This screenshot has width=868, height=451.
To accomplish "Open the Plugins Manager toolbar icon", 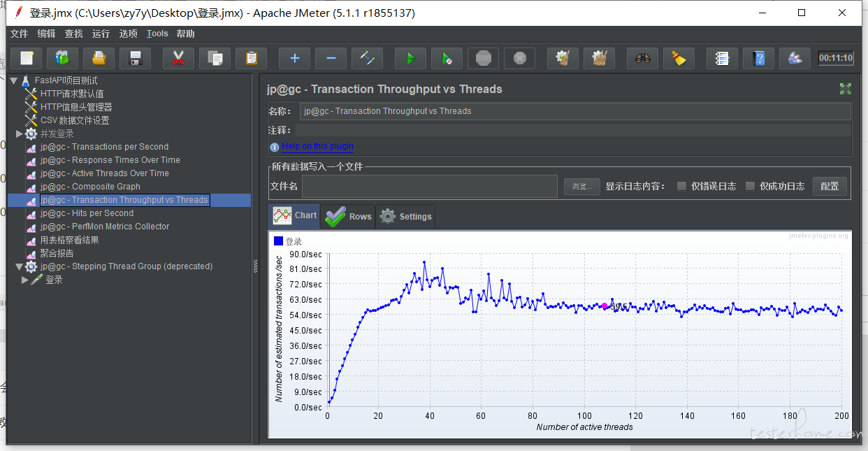I will (795, 58).
